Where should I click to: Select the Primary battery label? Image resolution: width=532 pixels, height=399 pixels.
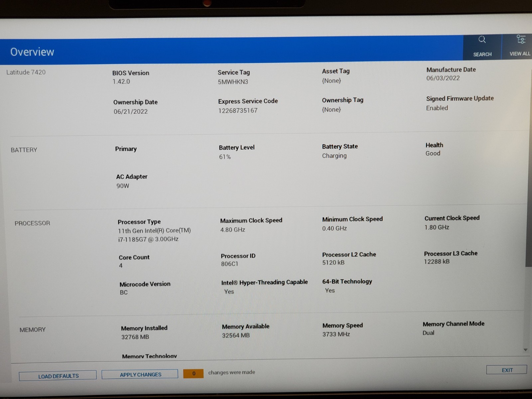pos(126,149)
